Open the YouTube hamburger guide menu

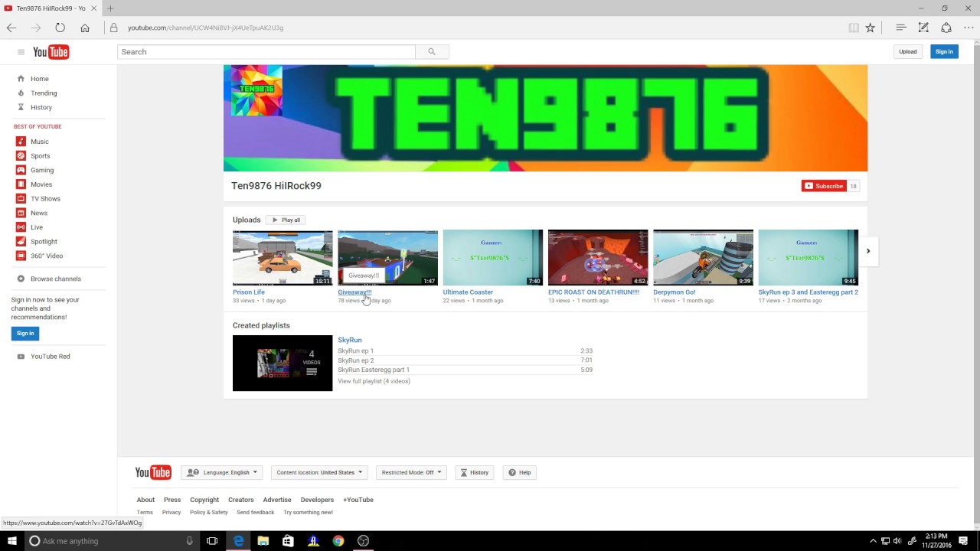coord(21,52)
